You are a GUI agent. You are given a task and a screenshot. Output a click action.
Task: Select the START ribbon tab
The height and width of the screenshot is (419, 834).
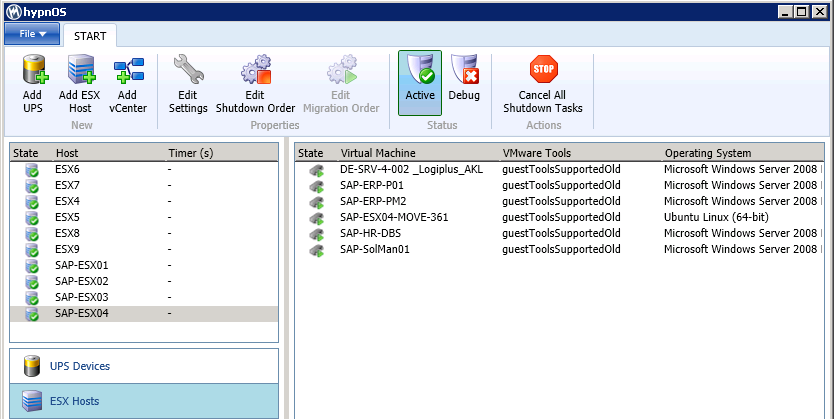click(90, 36)
